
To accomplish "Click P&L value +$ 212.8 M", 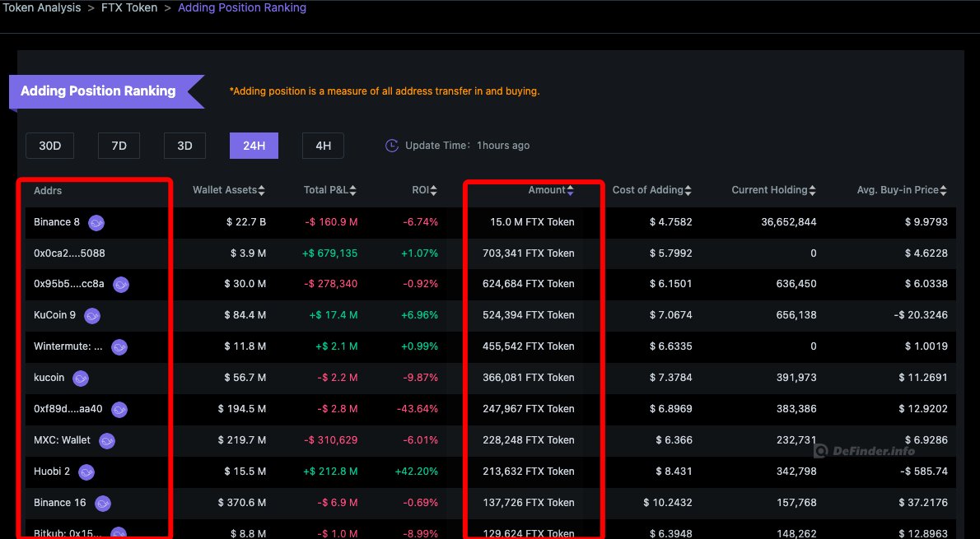I will pos(330,471).
